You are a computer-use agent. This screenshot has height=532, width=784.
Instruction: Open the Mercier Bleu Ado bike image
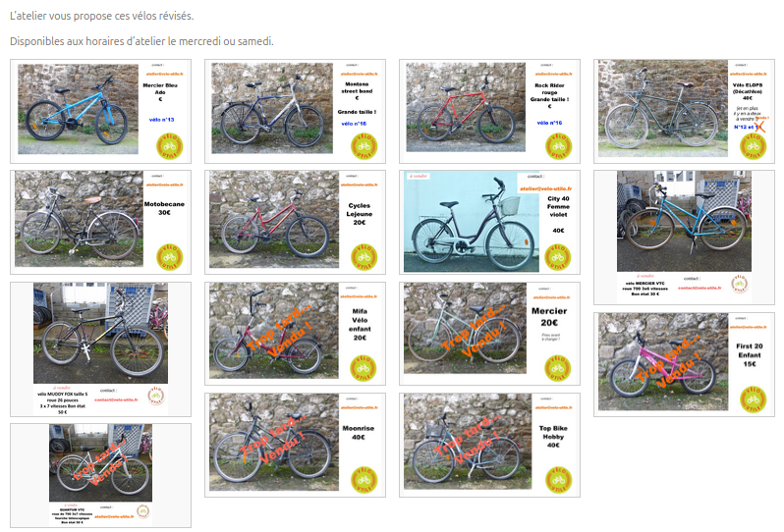[x=100, y=111]
